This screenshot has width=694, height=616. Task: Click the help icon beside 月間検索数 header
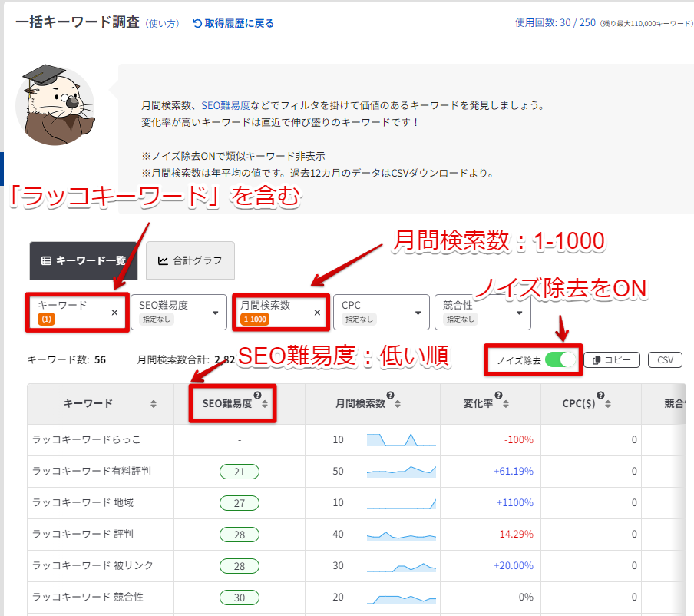(x=391, y=396)
